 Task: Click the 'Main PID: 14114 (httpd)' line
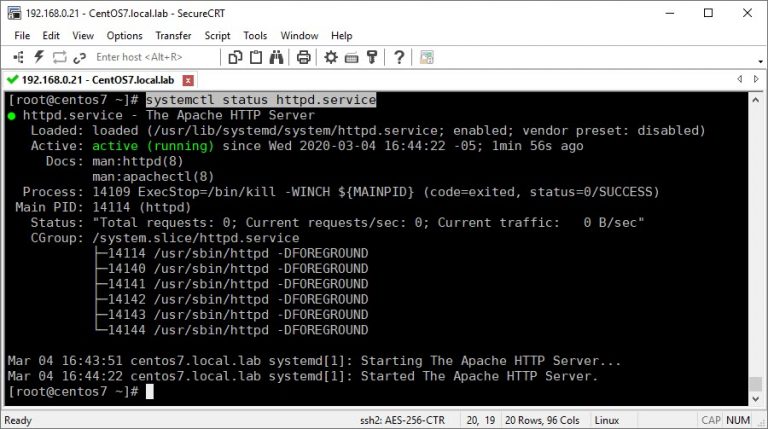(103, 208)
